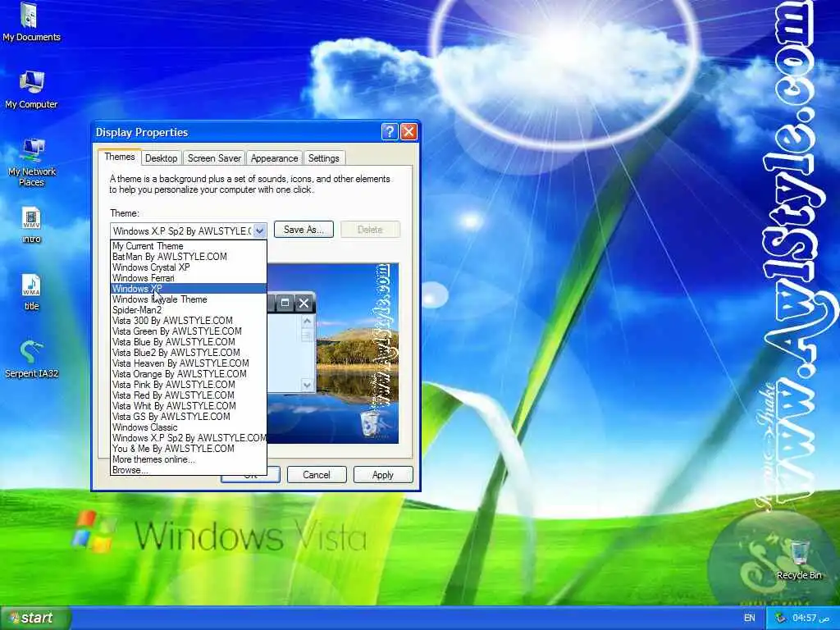Viewport: 840px width, 630px height.
Task: Select the intro WMV video file icon
Action: coord(32,225)
